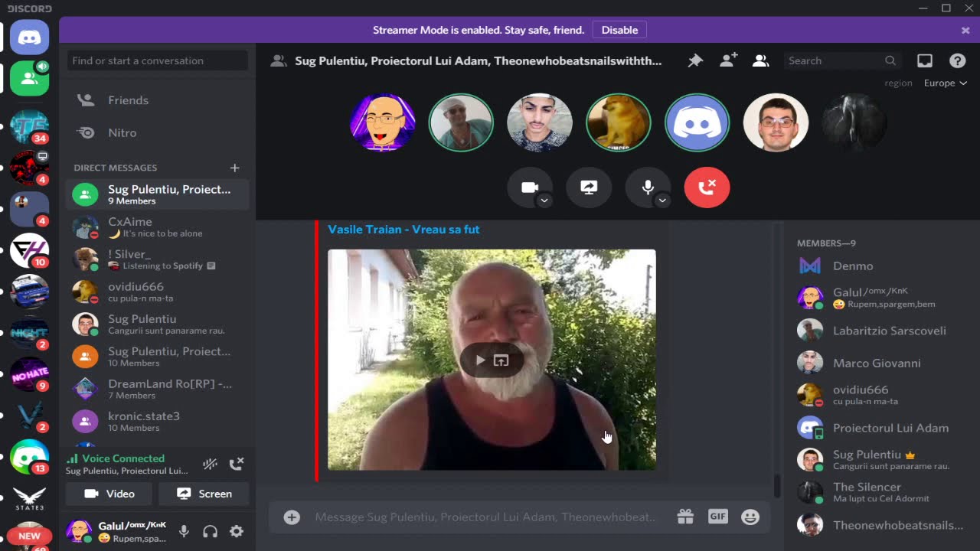
Task: Open STATE3 server icon
Action: tap(30, 498)
